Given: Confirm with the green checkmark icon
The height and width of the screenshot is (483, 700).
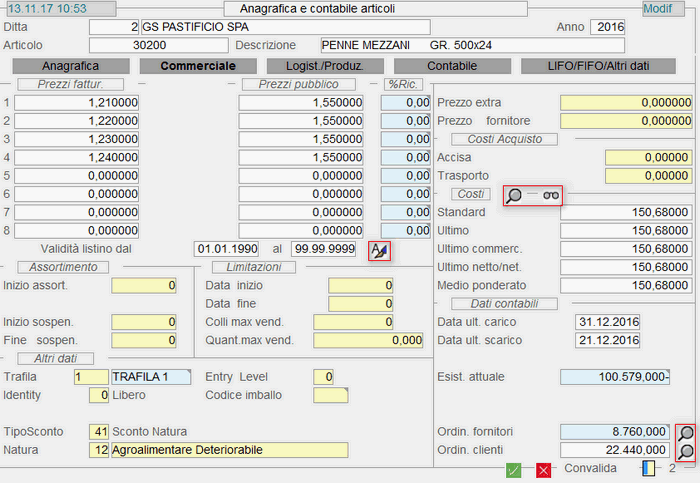Looking at the screenshot, I should click(x=513, y=469).
